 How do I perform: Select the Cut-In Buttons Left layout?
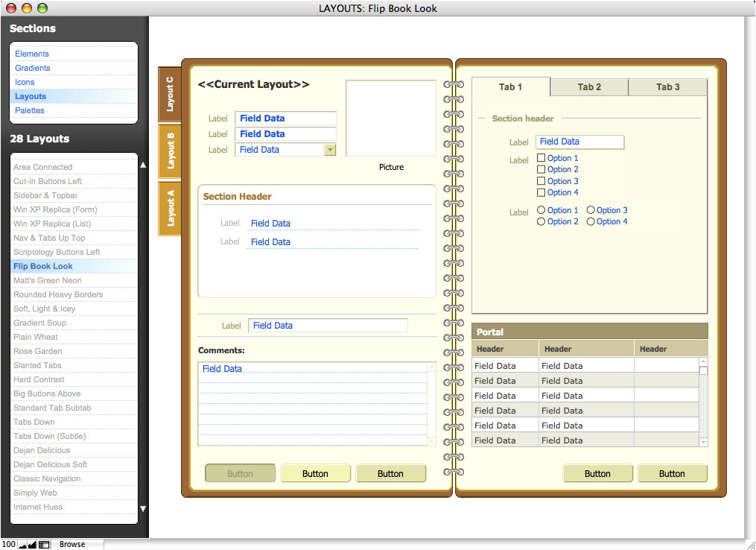point(74,181)
